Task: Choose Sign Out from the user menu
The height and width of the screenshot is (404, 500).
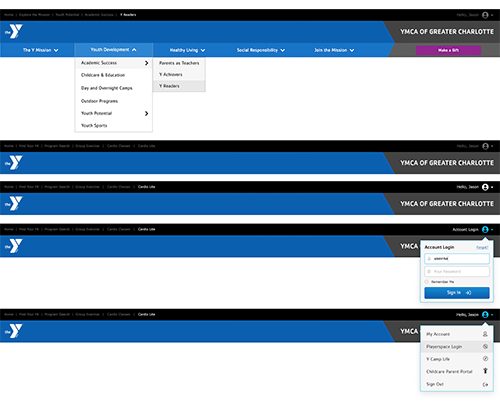Action: [x=457, y=384]
